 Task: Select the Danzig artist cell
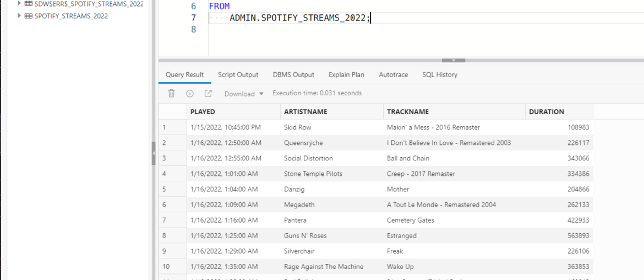(332, 190)
